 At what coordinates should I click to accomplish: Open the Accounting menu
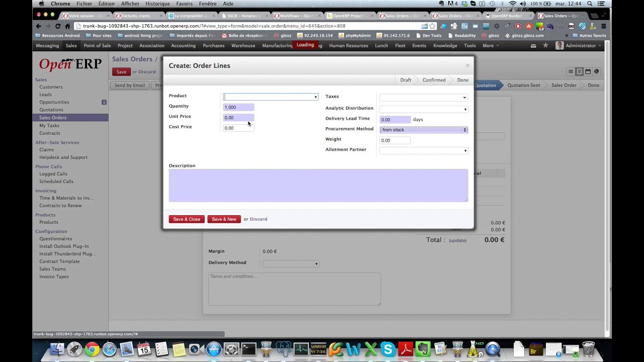point(183,46)
